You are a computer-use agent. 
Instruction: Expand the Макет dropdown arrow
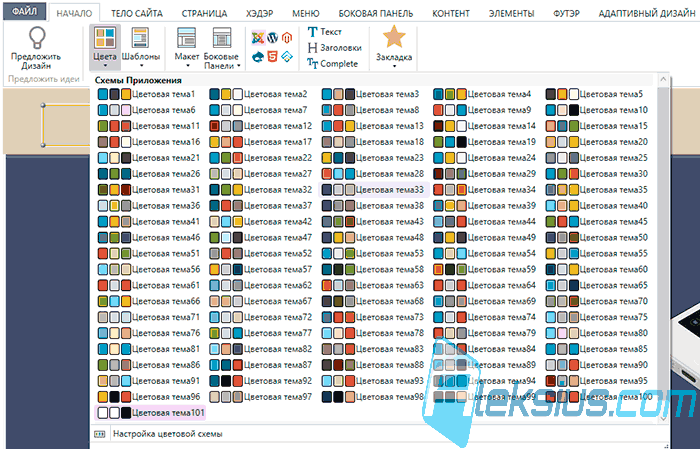pyautogui.click(x=188, y=66)
